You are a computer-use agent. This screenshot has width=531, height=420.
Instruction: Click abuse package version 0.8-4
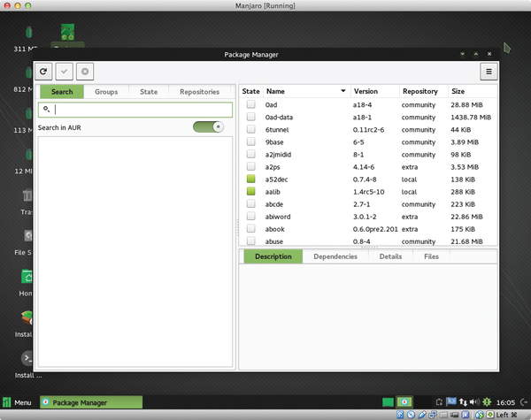[x=361, y=241]
